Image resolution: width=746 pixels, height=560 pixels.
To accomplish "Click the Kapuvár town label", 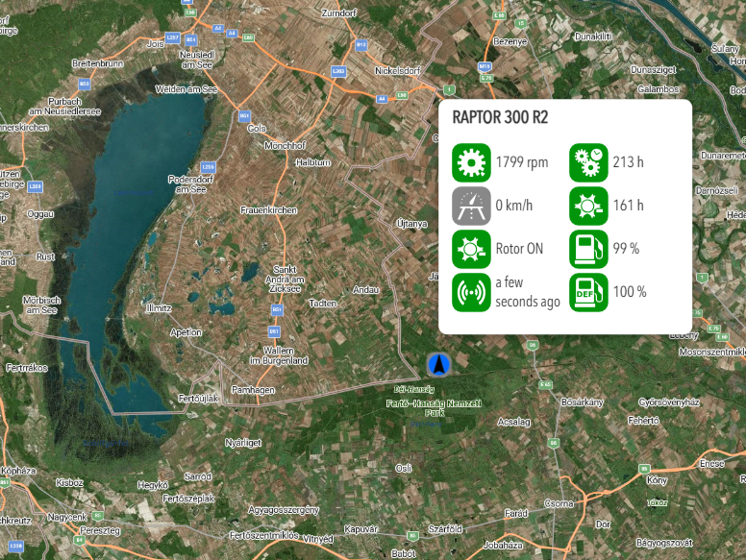I will [x=361, y=529].
